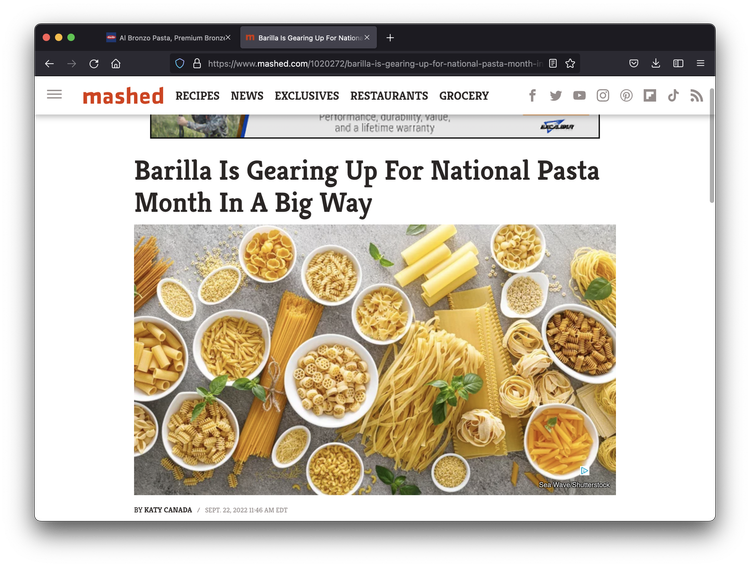Save page to Pocket
The image size is (750, 567).
click(x=633, y=63)
